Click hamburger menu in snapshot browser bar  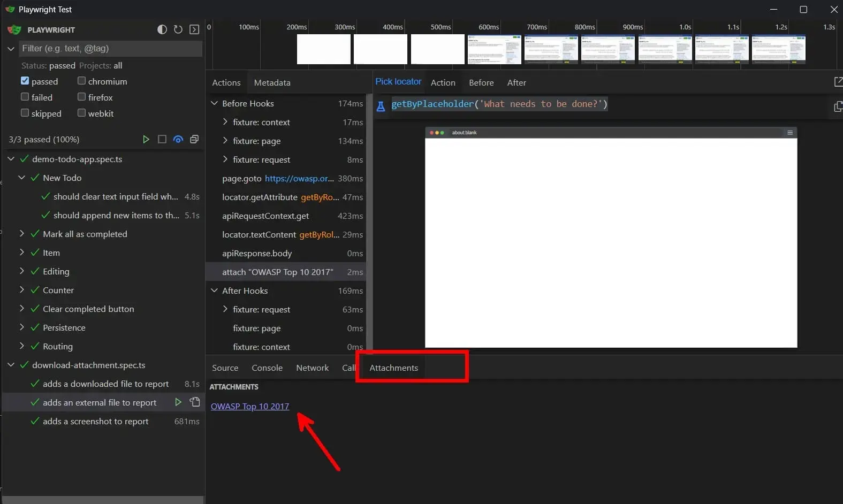[790, 133]
